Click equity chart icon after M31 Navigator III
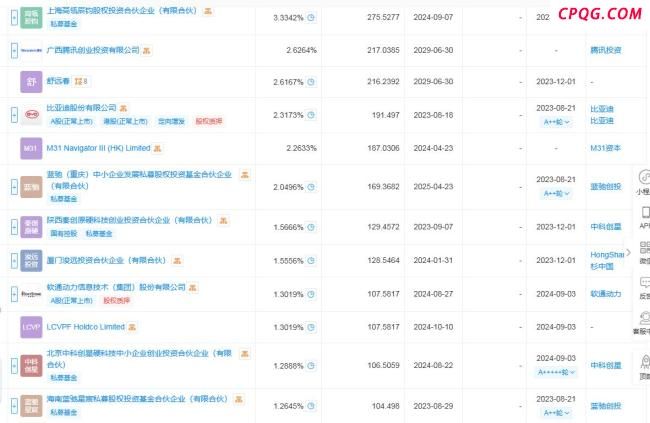 click(x=157, y=148)
